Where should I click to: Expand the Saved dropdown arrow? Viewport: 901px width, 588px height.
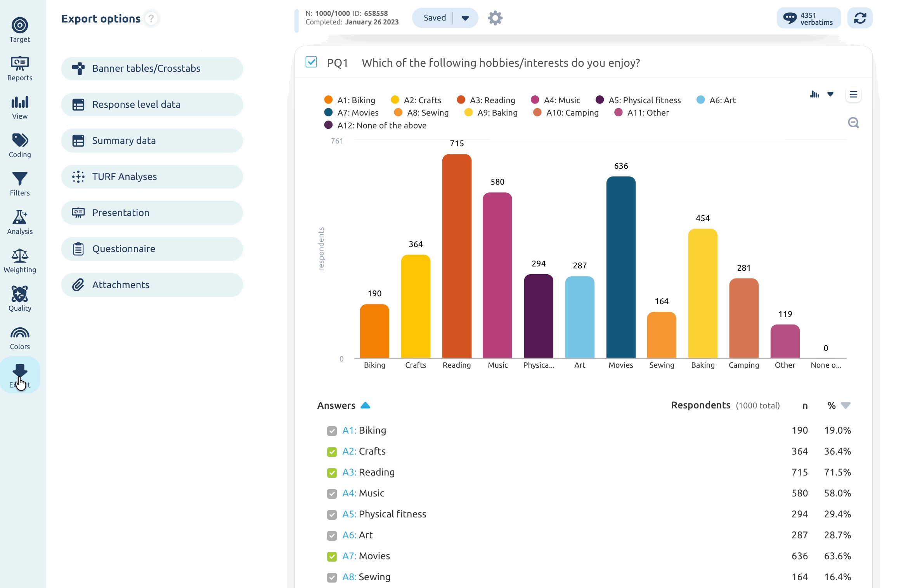(x=465, y=18)
